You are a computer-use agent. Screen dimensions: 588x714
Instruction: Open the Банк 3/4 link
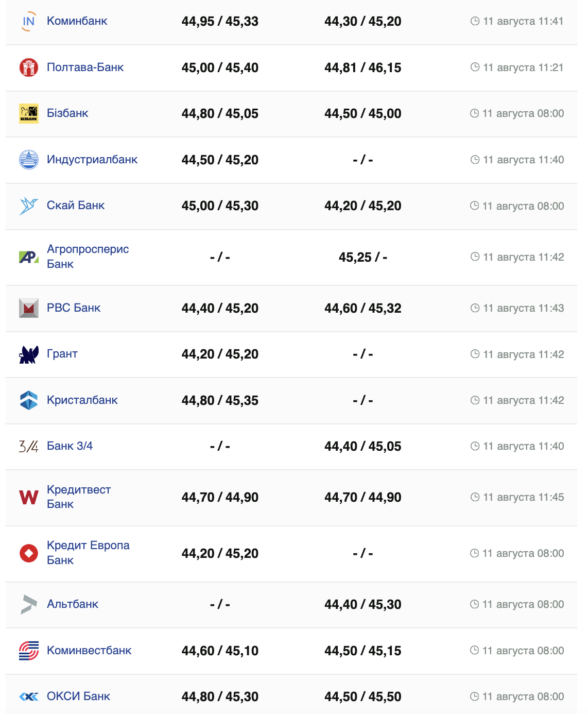click(x=70, y=446)
